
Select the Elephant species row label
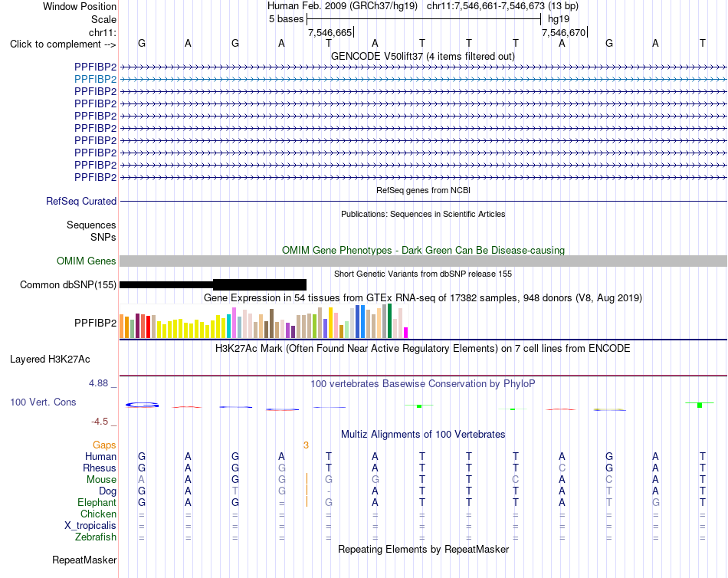(97, 503)
